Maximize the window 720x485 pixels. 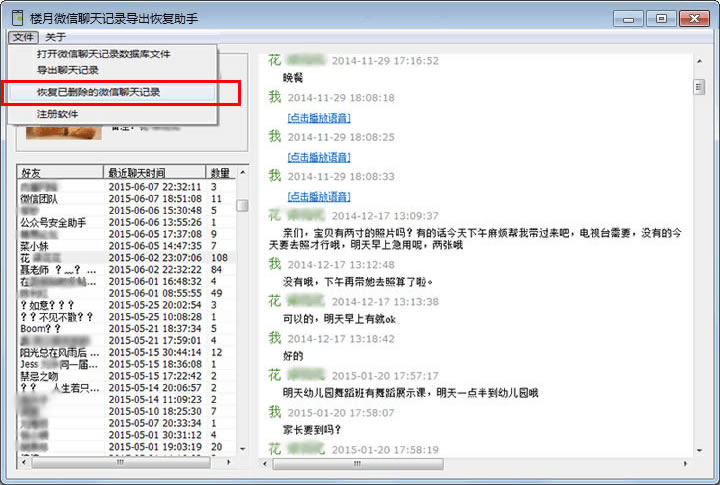coord(661,19)
